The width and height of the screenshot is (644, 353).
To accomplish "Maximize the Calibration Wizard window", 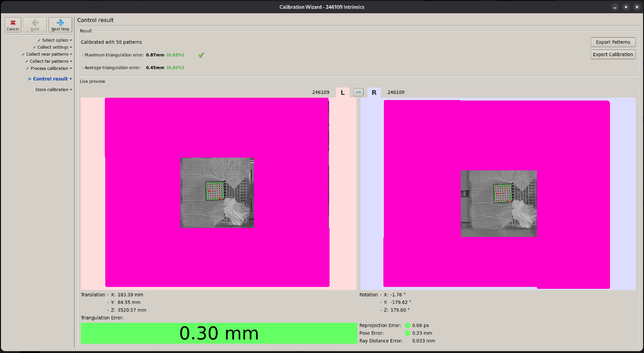I will point(626,7).
